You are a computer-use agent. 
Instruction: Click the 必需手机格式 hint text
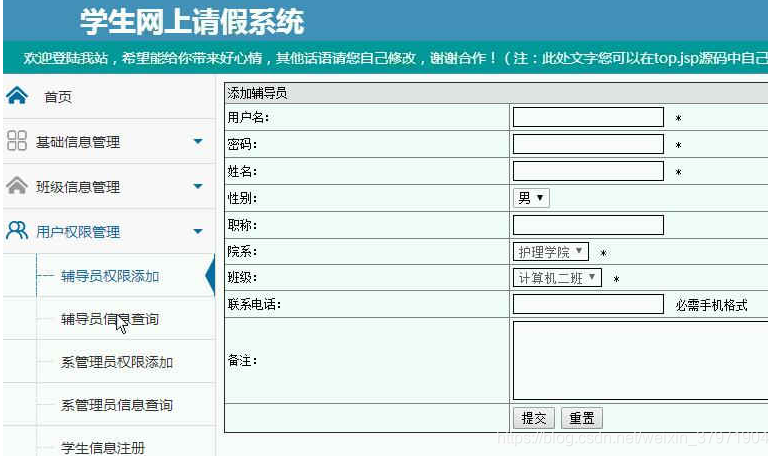pos(711,305)
